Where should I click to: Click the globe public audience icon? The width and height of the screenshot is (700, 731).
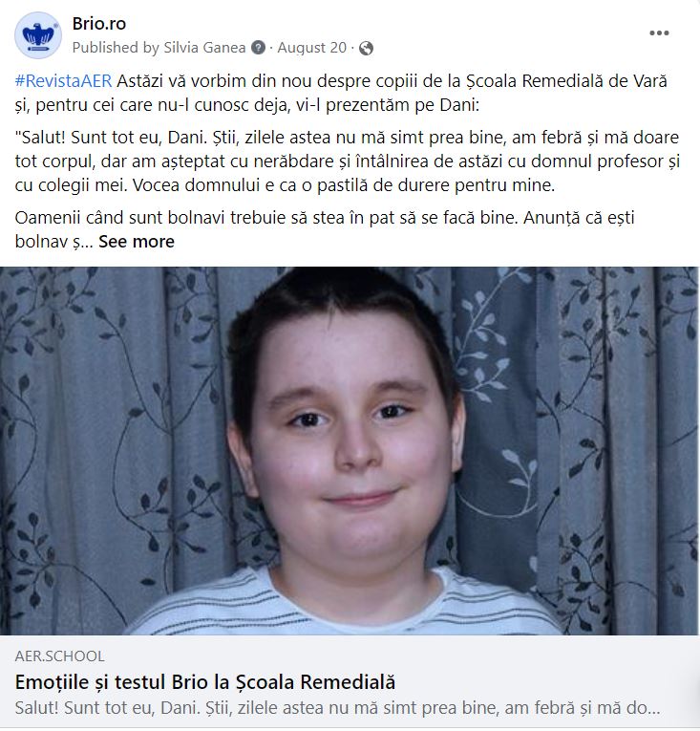(x=367, y=48)
